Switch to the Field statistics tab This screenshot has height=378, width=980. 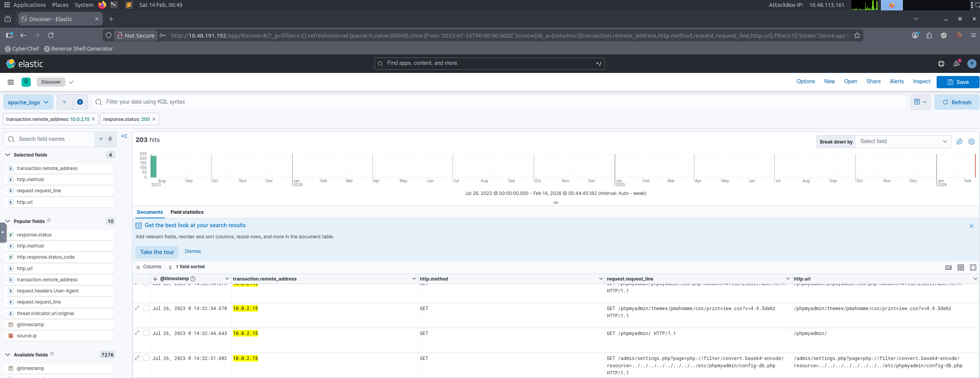(x=187, y=212)
